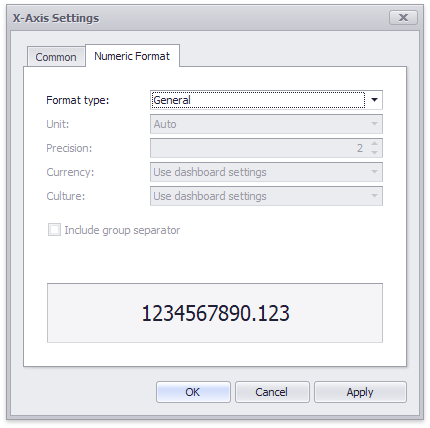Screen dimensions: 430x428
Task: Toggle Include group separator checkbox
Action: [54, 230]
